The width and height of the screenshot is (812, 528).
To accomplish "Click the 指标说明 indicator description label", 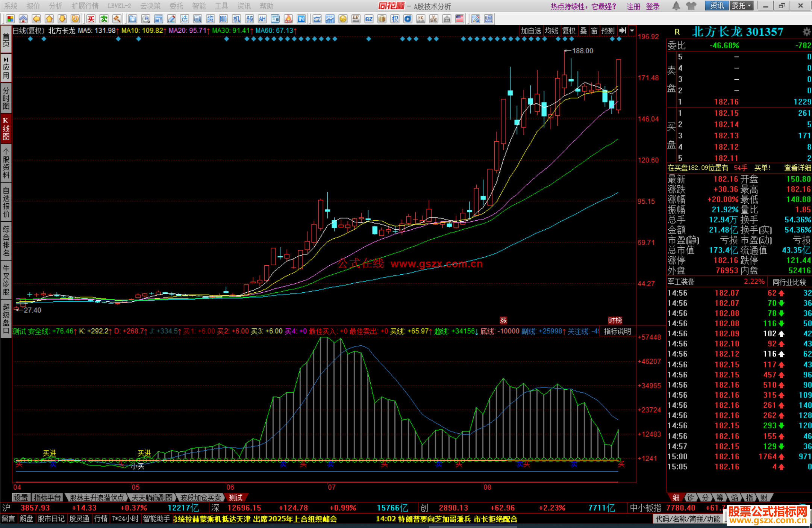I will tap(617, 331).
